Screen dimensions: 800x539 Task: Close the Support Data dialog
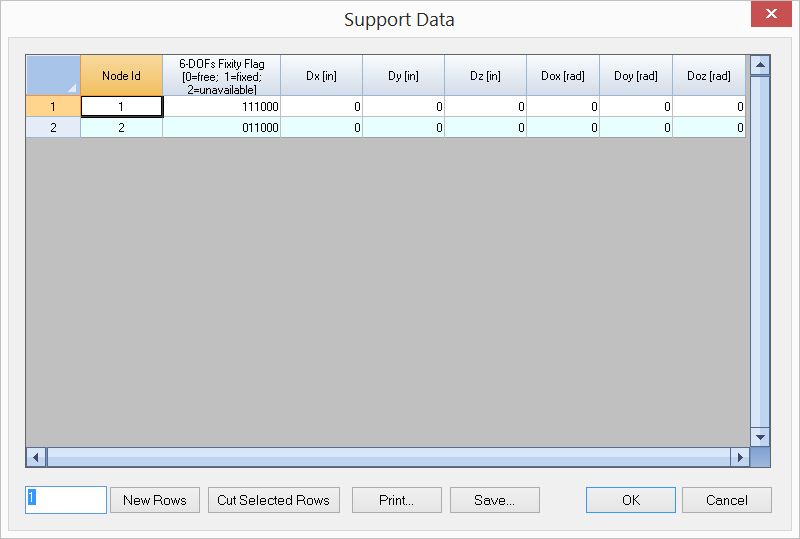[x=771, y=15]
